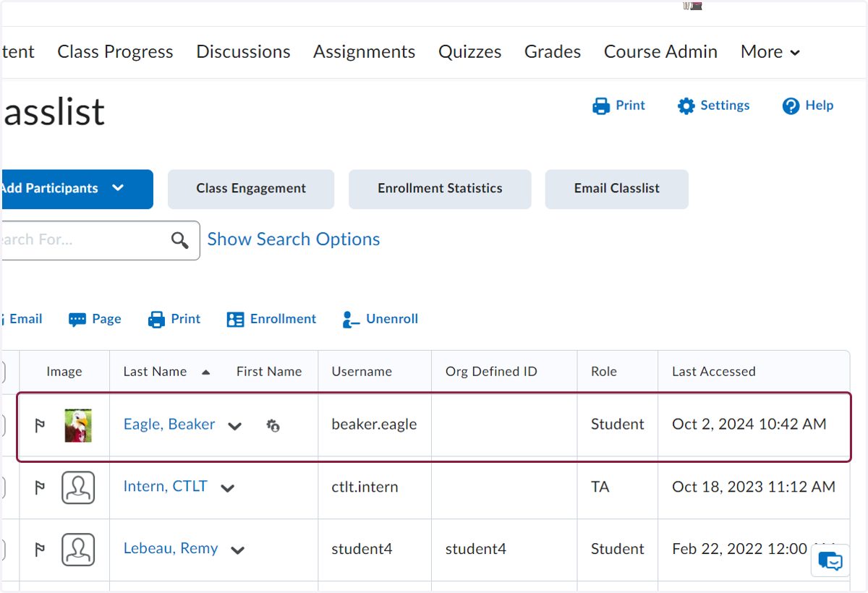Expand the Add Participants dropdown
The image size is (868, 593).
[118, 188]
